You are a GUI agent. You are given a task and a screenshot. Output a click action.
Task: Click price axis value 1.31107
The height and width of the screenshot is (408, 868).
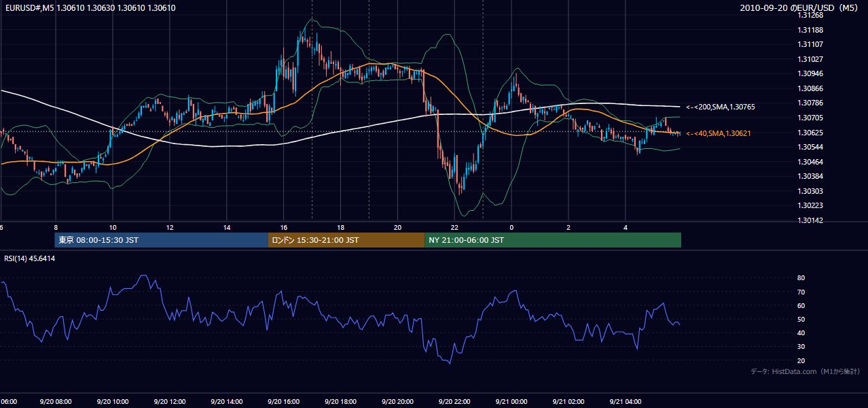[x=811, y=44]
